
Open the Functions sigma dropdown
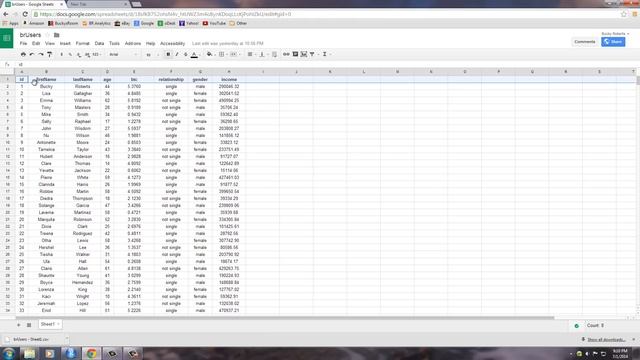(x=326, y=54)
